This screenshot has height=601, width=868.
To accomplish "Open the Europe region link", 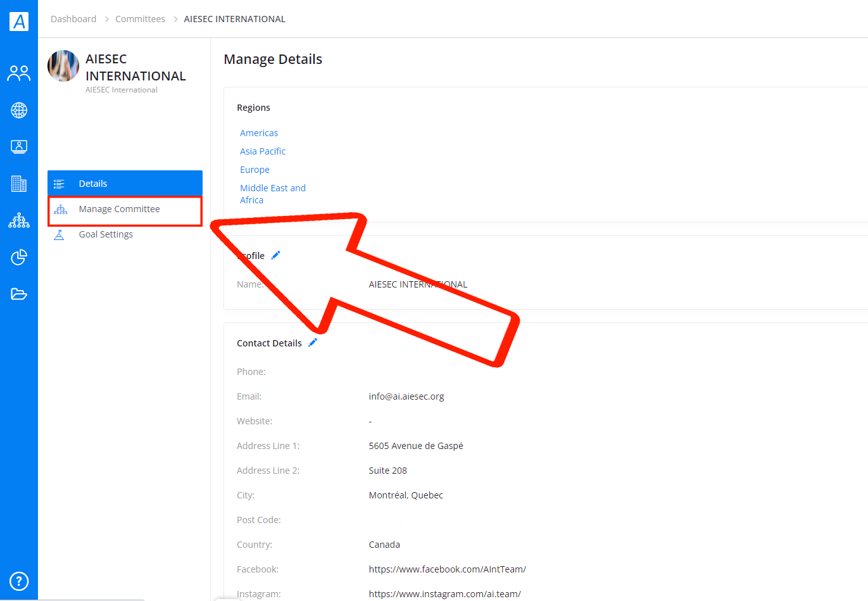I will pyautogui.click(x=255, y=170).
